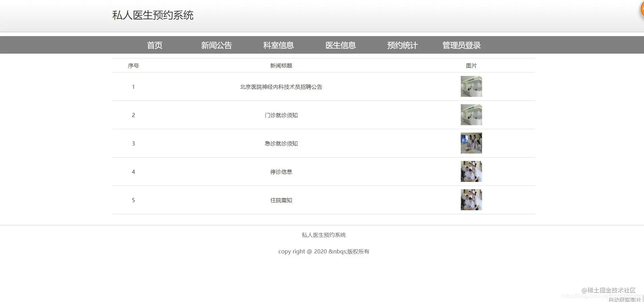Screen dimensions: 644x302
Task: Click footer text 私人医生预约系统
Action: 324,235
